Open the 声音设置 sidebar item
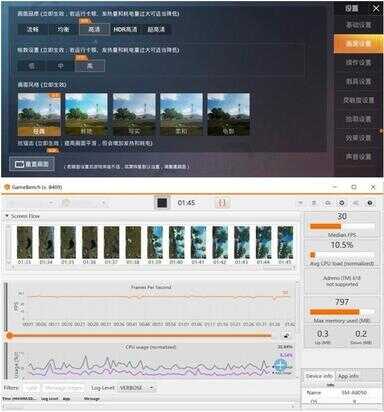This screenshot has height=412, width=384. (358, 156)
